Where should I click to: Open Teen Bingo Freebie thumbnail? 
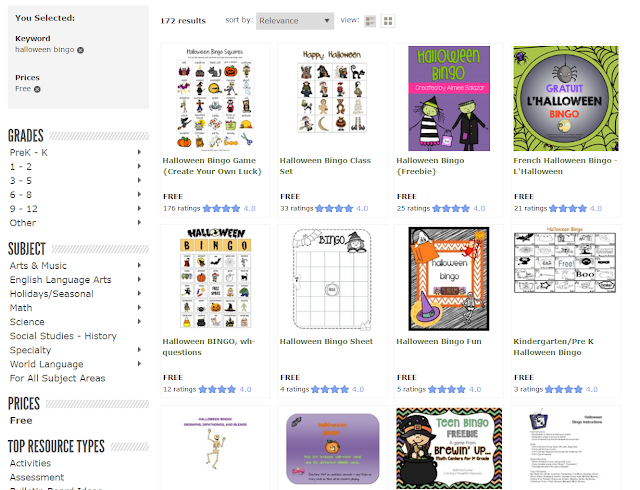449,448
